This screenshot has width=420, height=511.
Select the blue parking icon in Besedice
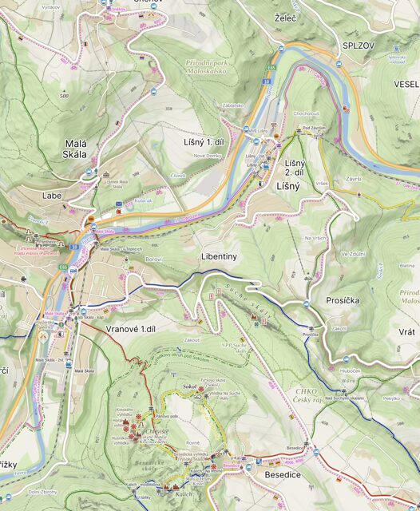pos(259,461)
